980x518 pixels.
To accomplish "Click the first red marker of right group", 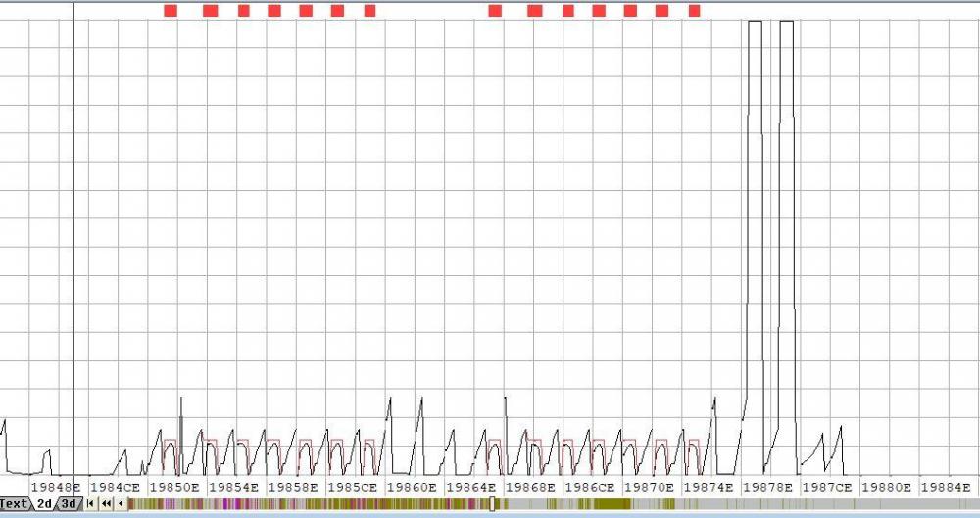I will coord(495,11).
